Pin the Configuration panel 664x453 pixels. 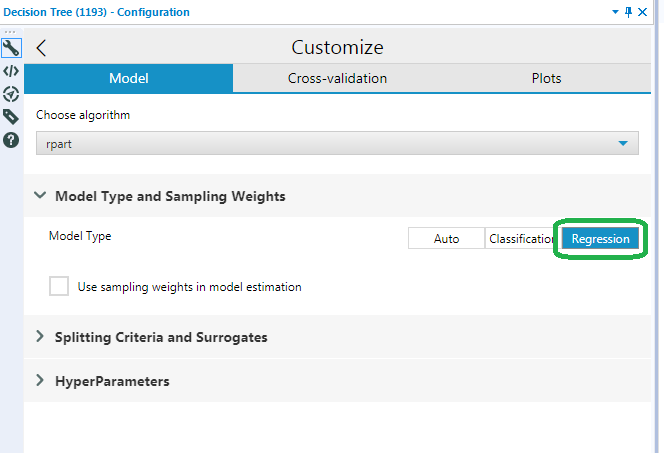(628, 12)
